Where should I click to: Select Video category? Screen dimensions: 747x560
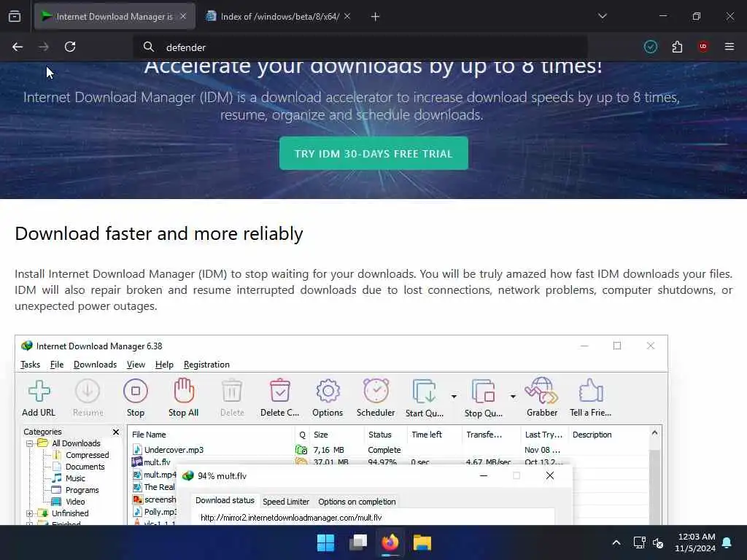[75, 502]
